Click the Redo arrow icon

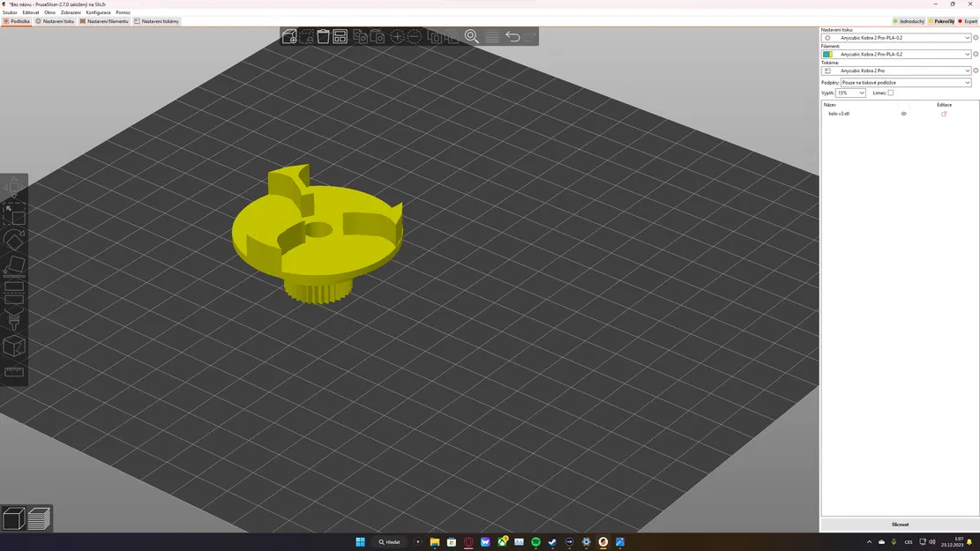coord(529,36)
